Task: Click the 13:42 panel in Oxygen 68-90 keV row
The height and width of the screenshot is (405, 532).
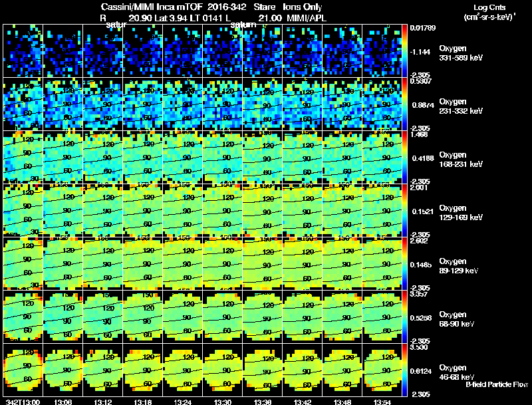Action: point(303,317)
